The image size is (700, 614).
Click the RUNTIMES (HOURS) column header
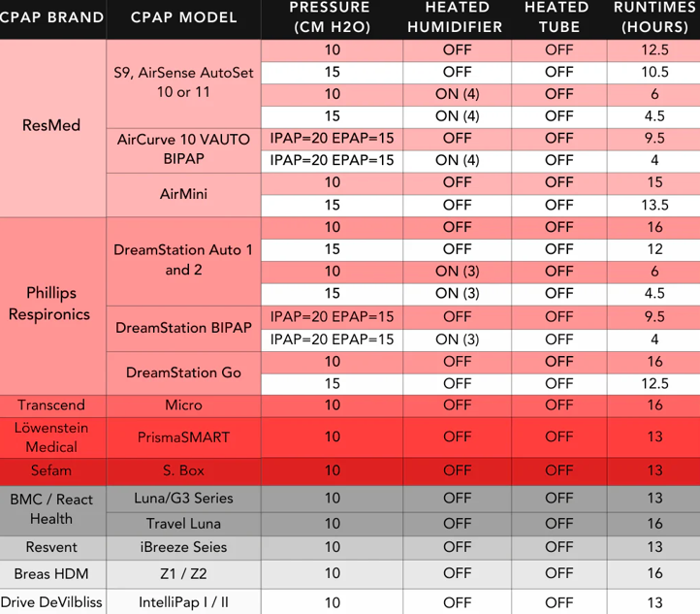654,17
